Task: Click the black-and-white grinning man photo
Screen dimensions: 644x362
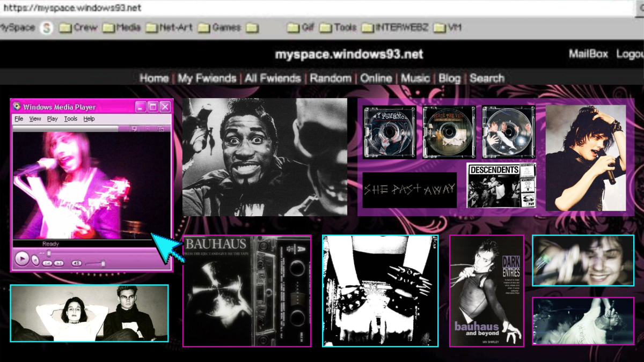Action: [x=265, y=157]
